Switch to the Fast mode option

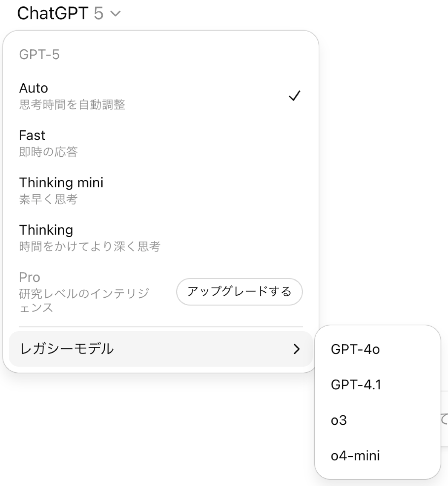(x=32, y=135)
